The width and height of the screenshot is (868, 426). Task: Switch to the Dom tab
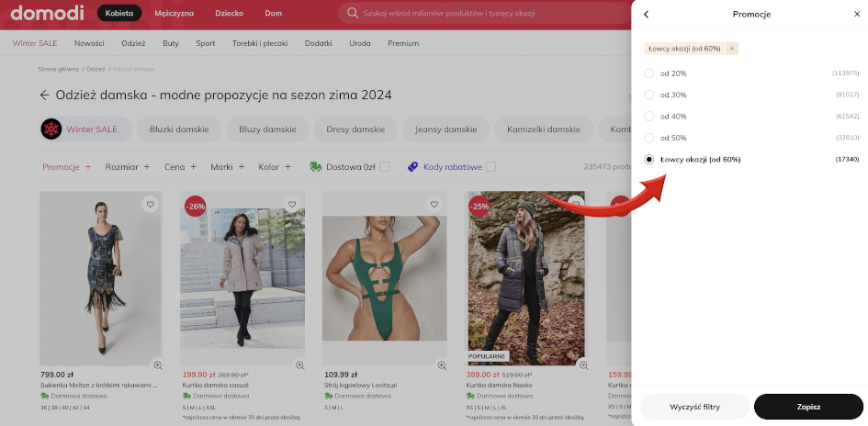(274, 13)
